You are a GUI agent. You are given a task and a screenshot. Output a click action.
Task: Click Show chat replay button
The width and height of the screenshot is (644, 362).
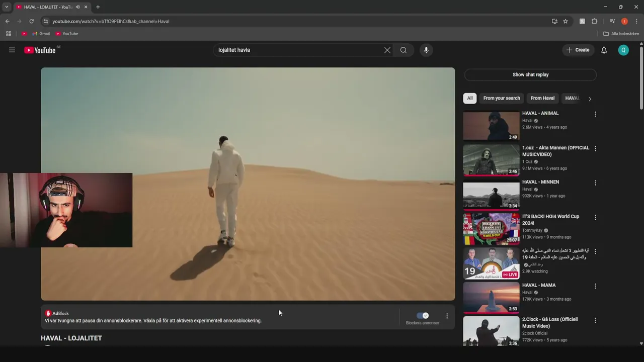tap(530, 74)
